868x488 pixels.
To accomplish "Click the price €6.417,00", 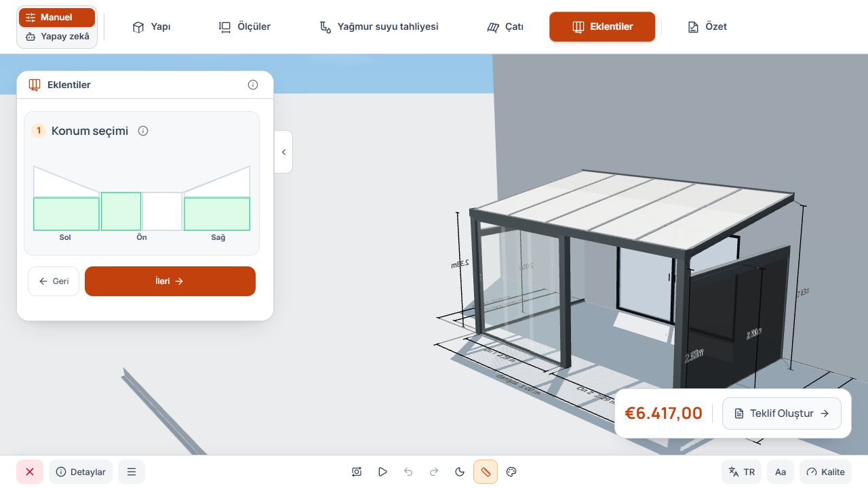I will (663, 413).
